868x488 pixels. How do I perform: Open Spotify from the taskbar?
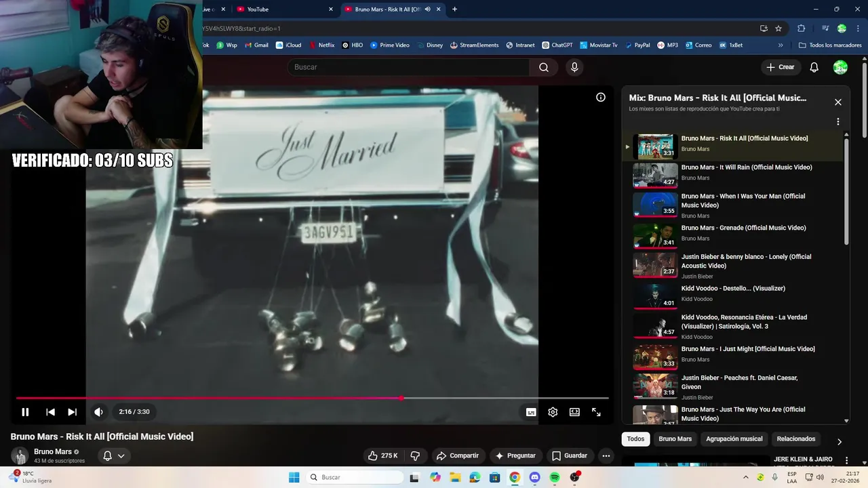pyautogui.click(x=555, y=477)
